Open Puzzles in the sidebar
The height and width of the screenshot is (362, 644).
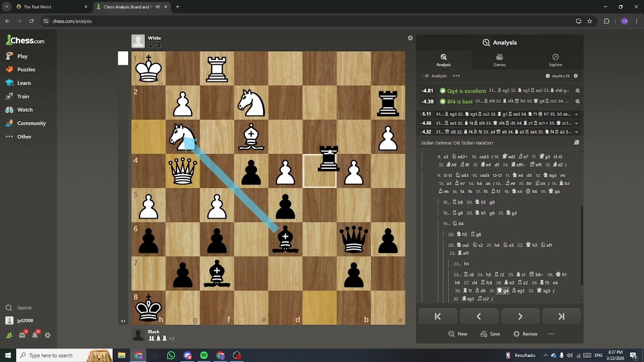(20, 69)
